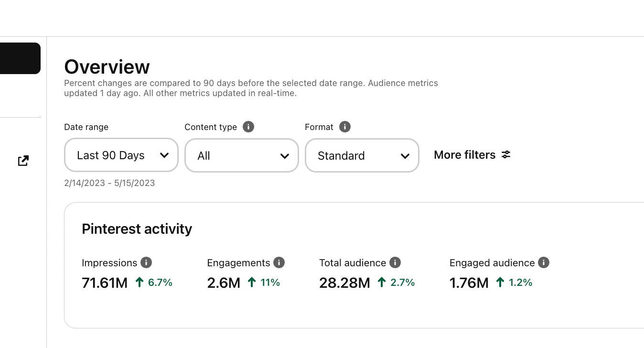Click the More filters text button
644x348 pixels.
464,155
